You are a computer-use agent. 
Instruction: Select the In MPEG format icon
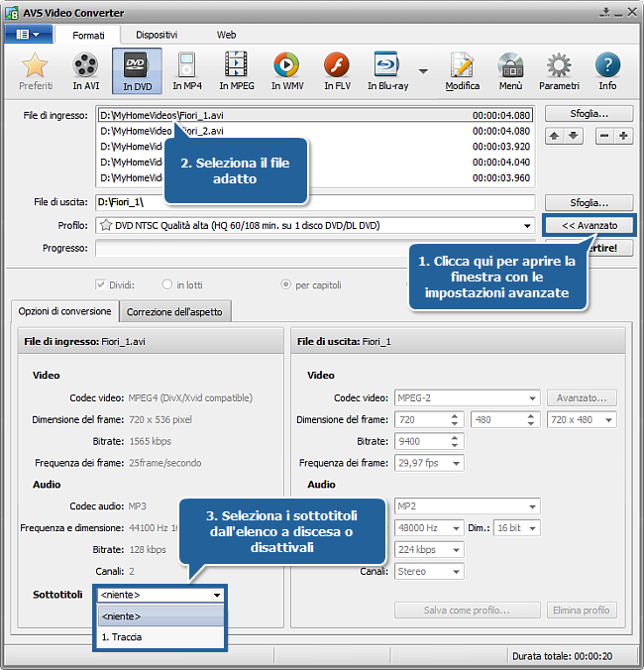coord(235,66)
